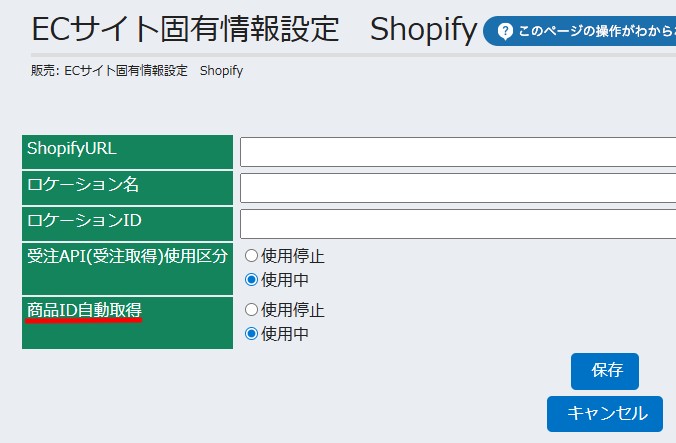Open the このページの操作がわから help button
Image resolution: width=676 pixels, height=443 pixels.
click(x=590, y=31)
